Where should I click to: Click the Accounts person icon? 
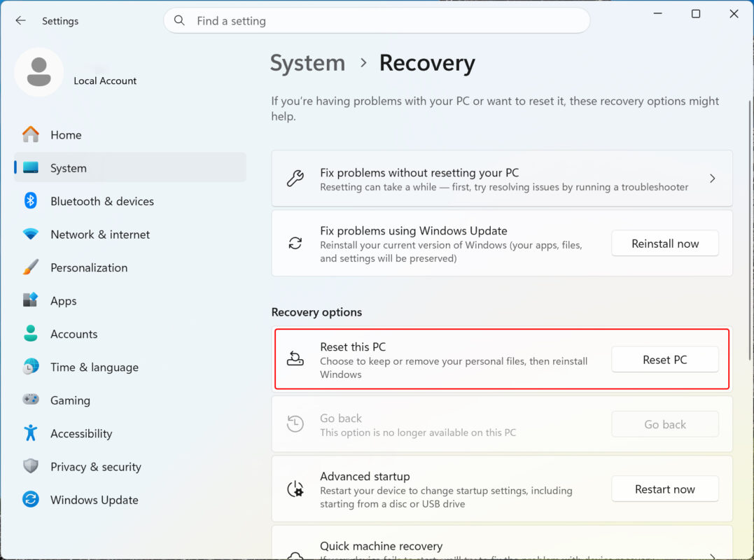31,334
